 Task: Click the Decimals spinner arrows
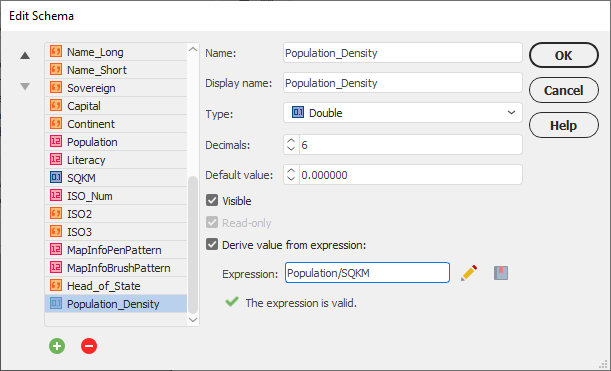291,145
